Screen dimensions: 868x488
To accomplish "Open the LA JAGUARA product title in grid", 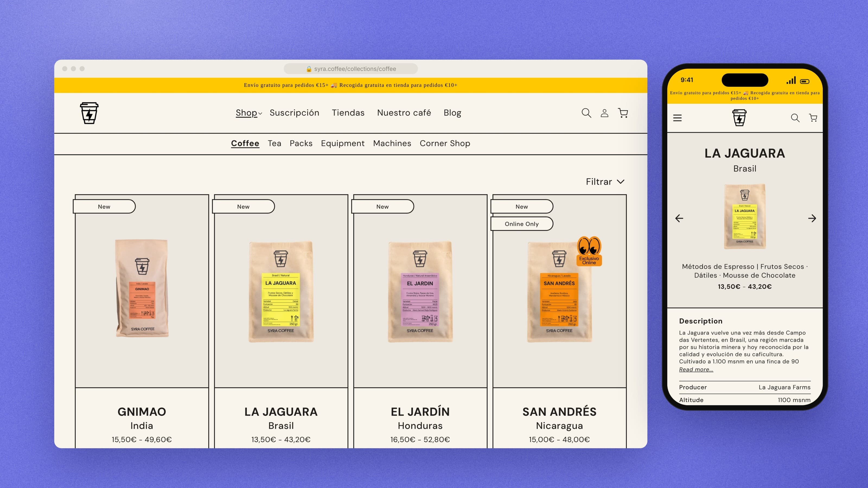I will [281, 412].
